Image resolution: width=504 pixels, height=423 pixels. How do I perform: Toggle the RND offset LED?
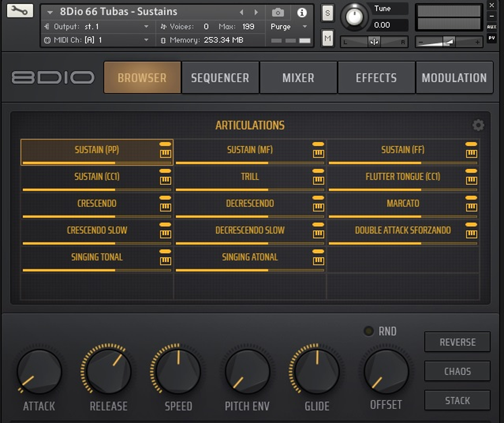pyautogui.click(x=368, y=331)
